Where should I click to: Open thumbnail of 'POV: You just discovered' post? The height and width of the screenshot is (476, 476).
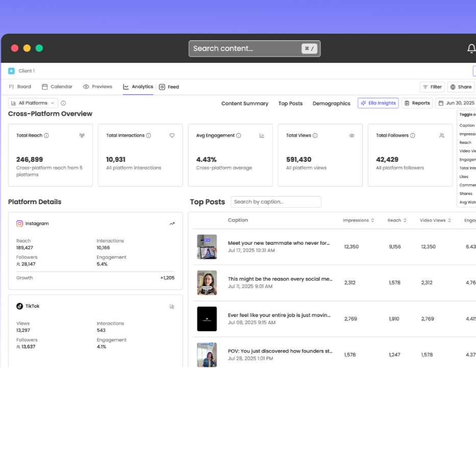[207, 355]
